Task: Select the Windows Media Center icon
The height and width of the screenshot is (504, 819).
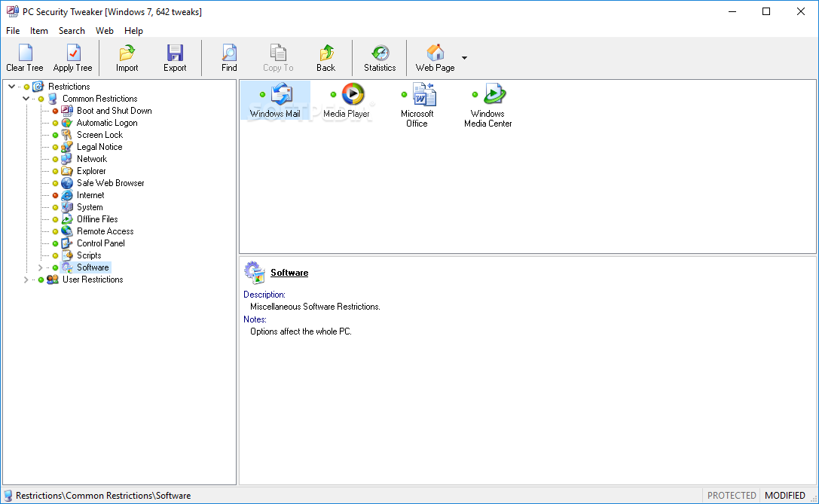Action: [494, 94]
